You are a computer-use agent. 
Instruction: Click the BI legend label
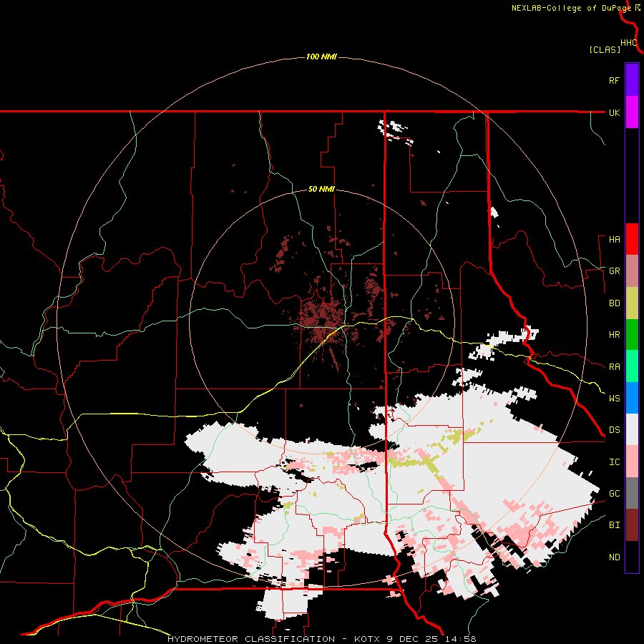(x=614, y=525)
